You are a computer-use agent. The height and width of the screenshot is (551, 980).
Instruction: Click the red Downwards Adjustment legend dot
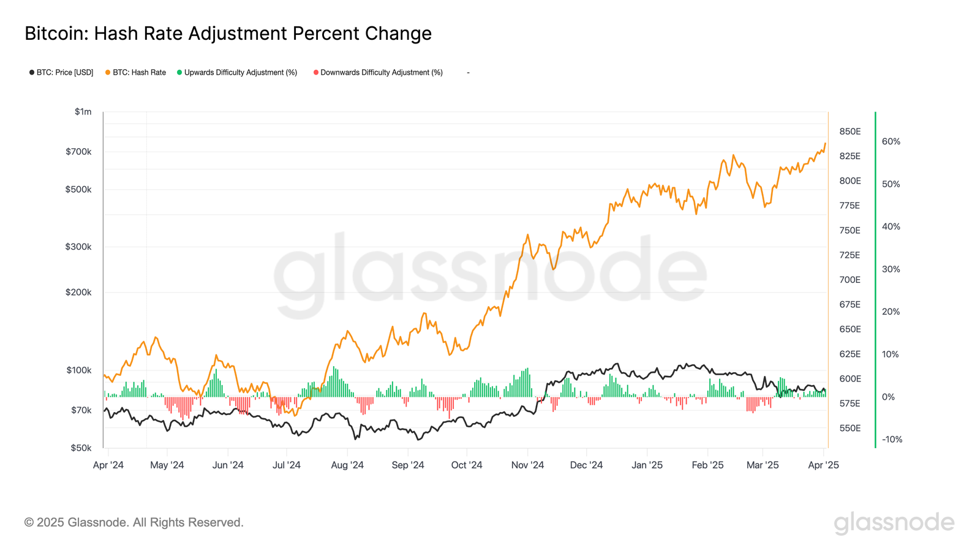316,73
